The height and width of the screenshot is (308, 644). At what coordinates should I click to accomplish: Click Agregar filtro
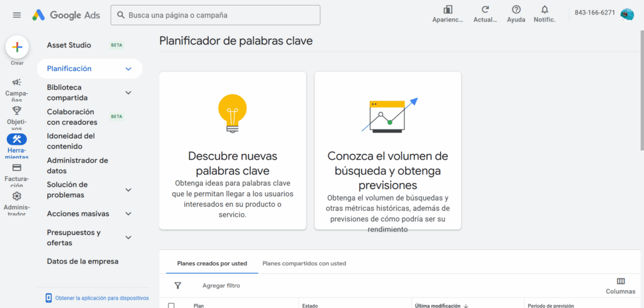(x=221, y=285)
